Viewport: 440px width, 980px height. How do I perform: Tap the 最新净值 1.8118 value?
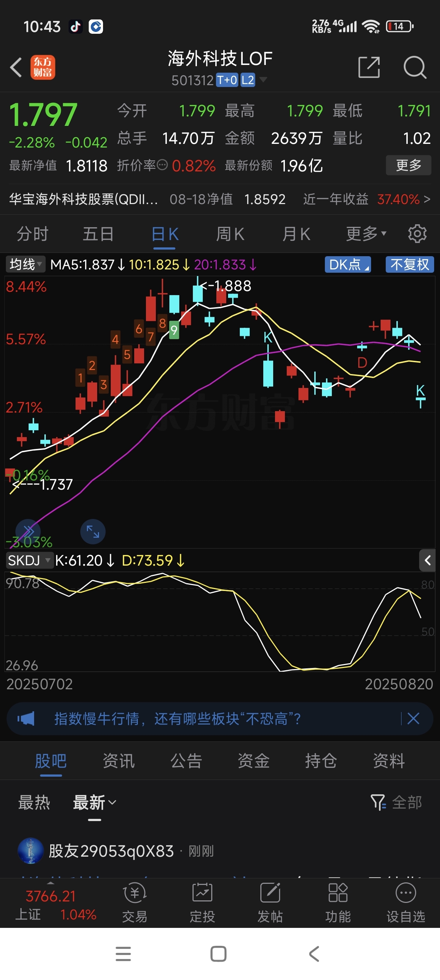click(x=87, y=166)
